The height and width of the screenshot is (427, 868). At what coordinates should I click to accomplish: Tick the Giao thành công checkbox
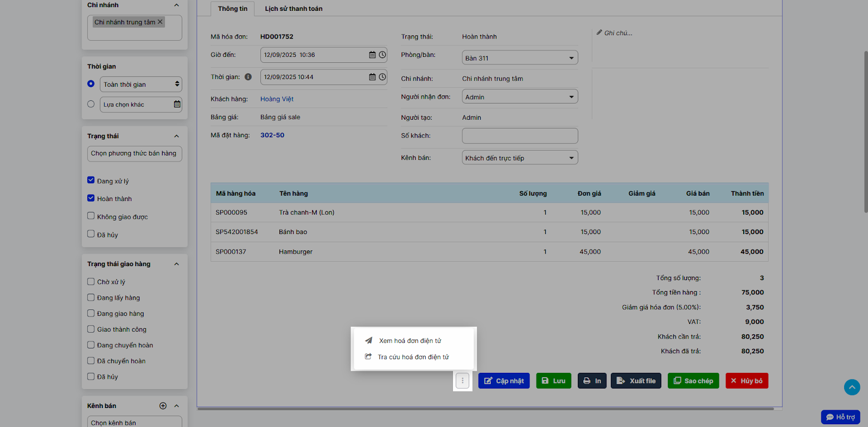91,329
